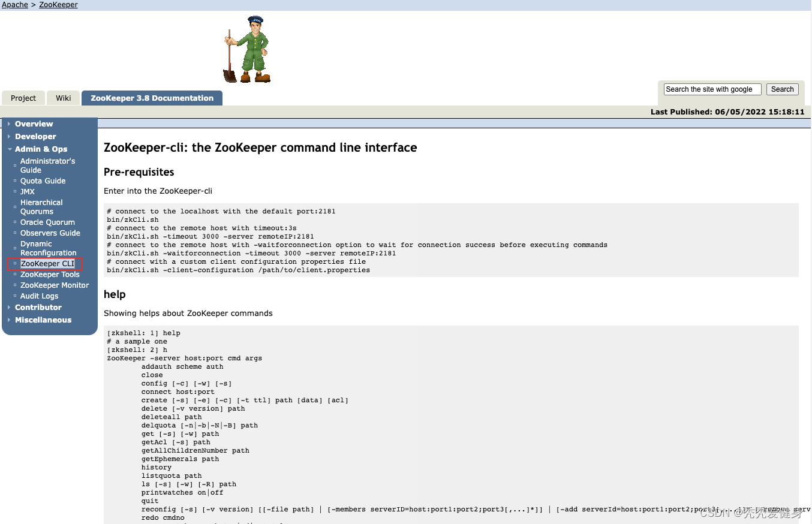The height and width of the screenshot is (524, 812).
Task: Open the Oracle Quorum page
Action: (47, 222)
